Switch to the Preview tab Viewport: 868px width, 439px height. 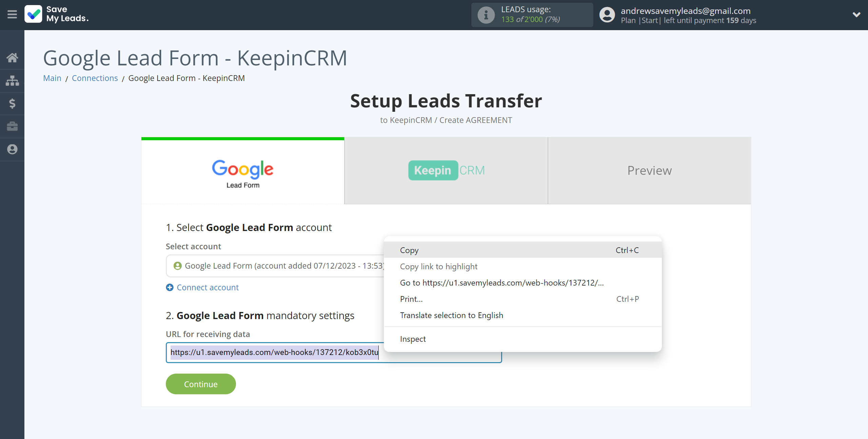tap(649, 171)
